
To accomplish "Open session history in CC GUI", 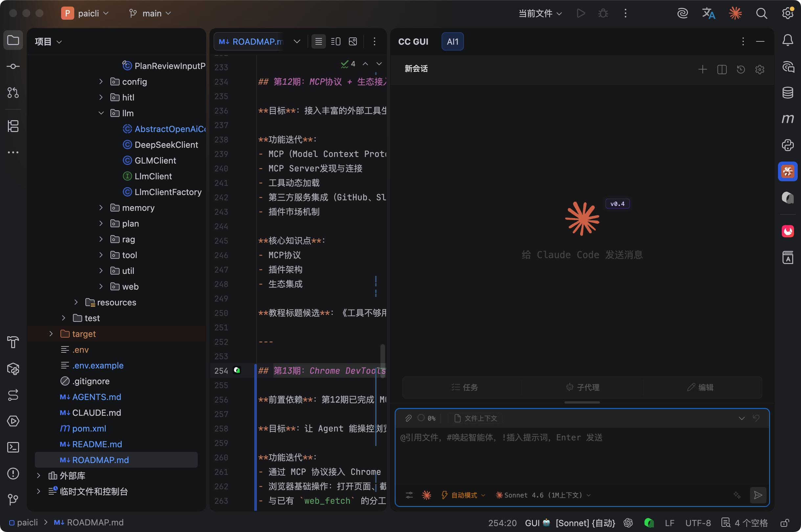I will [741, 70].
